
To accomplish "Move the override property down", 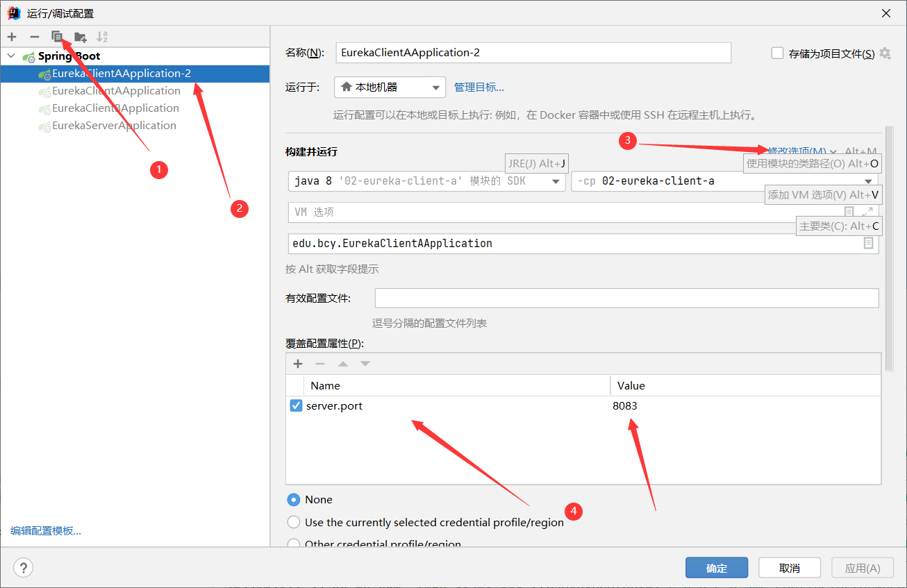I will click(365, 364).
